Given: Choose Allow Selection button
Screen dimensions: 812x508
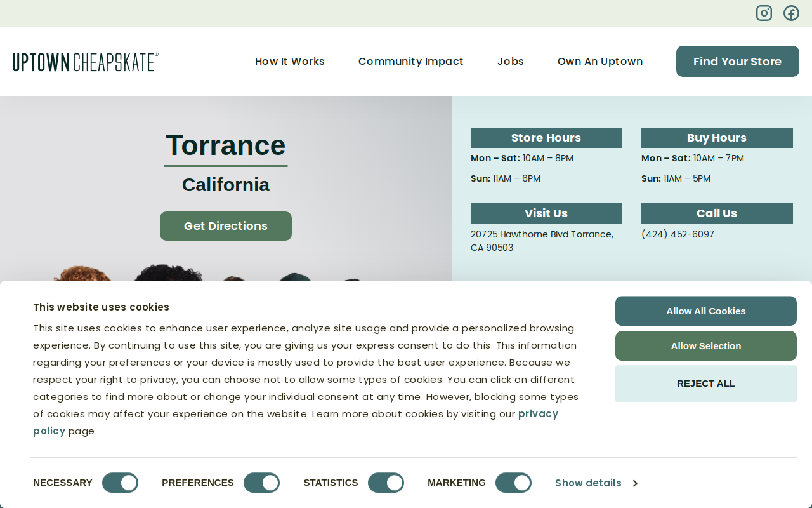Looking at the screenshot, I should coord(706,346).
